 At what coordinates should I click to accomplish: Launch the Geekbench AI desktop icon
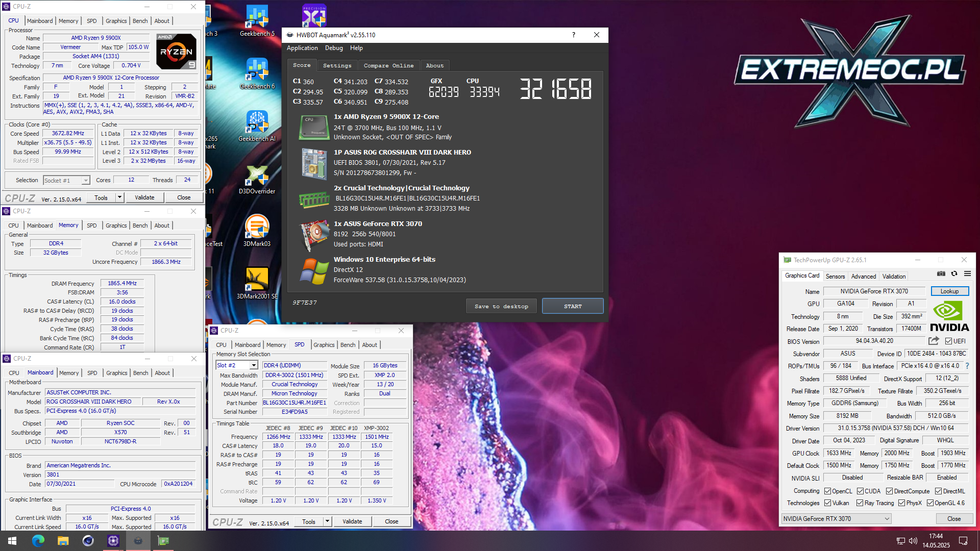point(257,127)
